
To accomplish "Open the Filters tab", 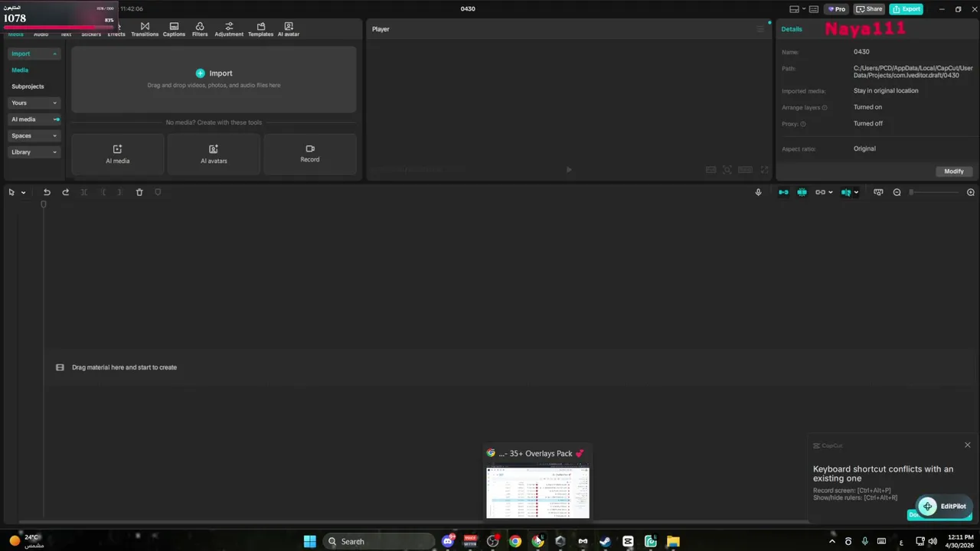I will 200,29.
